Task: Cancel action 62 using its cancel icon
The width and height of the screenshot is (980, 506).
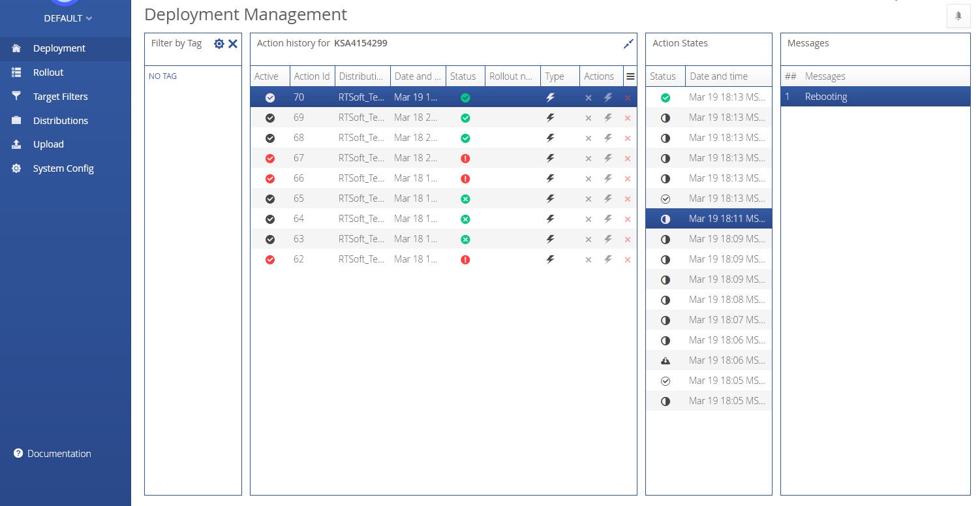Action: 589,260
